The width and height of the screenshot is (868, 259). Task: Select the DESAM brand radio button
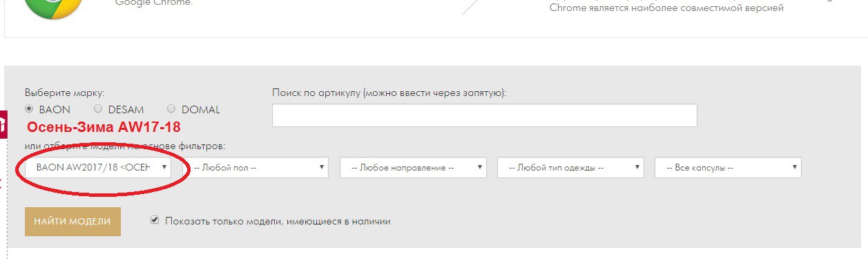pos(98,109)
